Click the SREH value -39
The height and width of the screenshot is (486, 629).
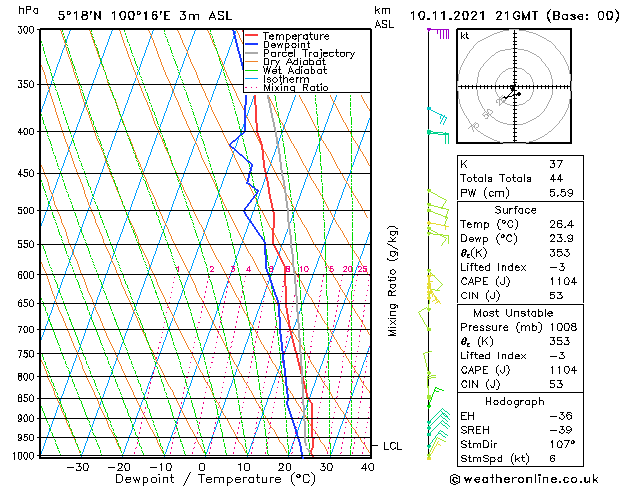pyautogui.click(x=561, y=430)
